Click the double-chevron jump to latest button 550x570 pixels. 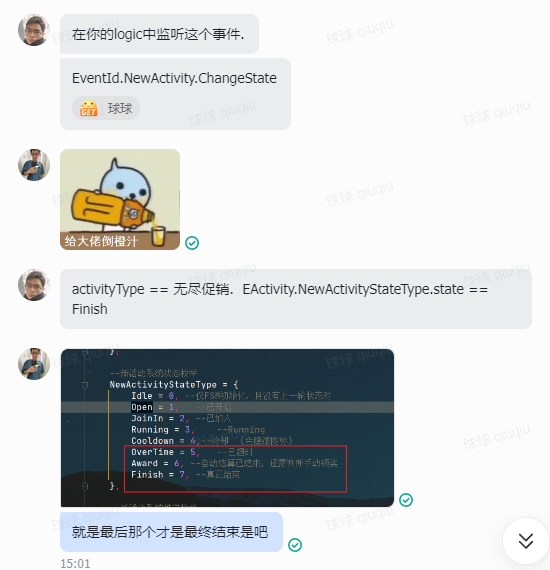coord(526,541)
